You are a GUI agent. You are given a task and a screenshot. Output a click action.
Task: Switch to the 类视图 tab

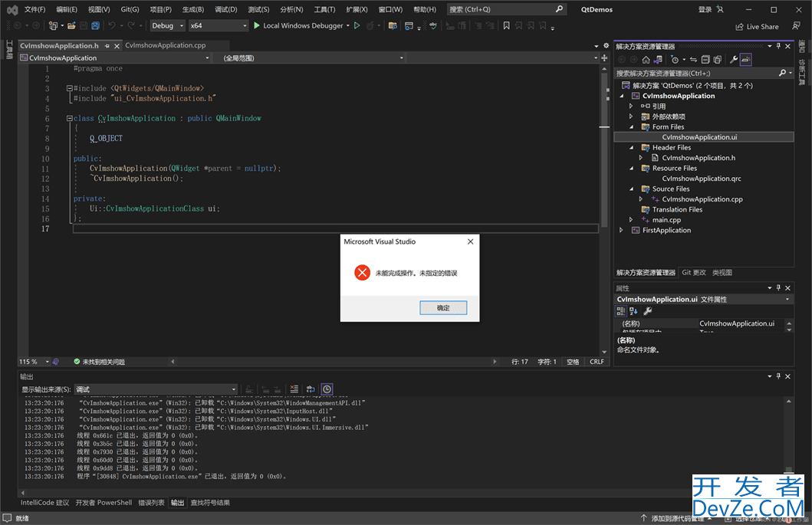pyautogui.click(x=722, y=272)
